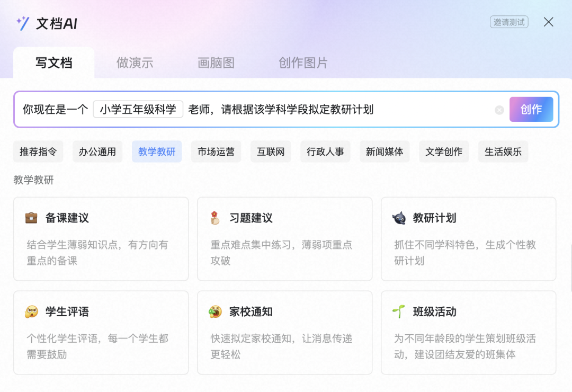Click the flower icon on 习题建议 card
The width and height of the screenshot is (572, 392).
(x=215, y=218)
